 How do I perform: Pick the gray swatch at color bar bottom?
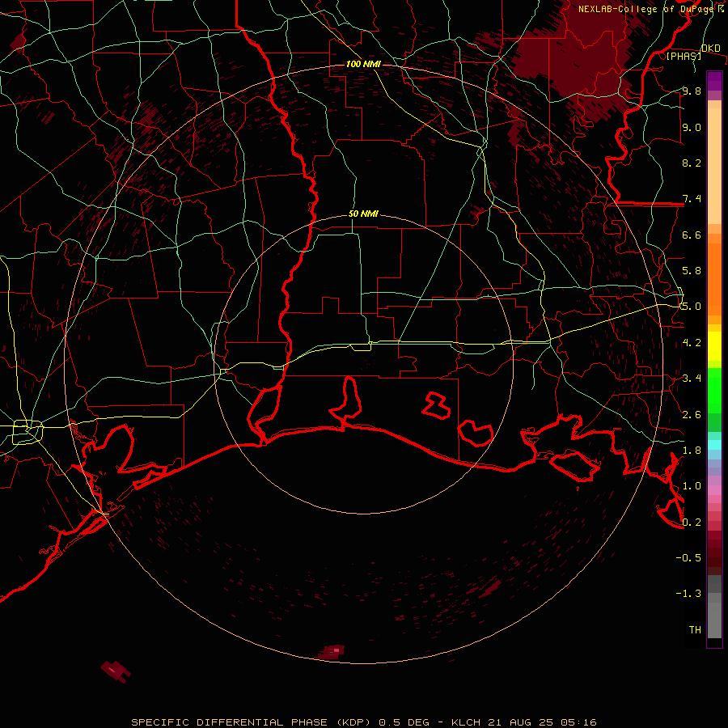coord(714,620)
